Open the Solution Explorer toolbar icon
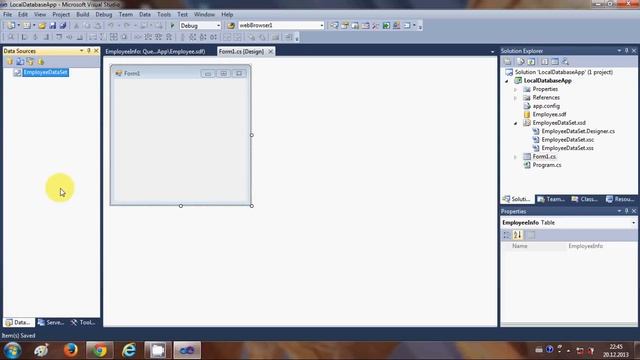Screen dimensions: 640x360 click(x=334, y=26)
